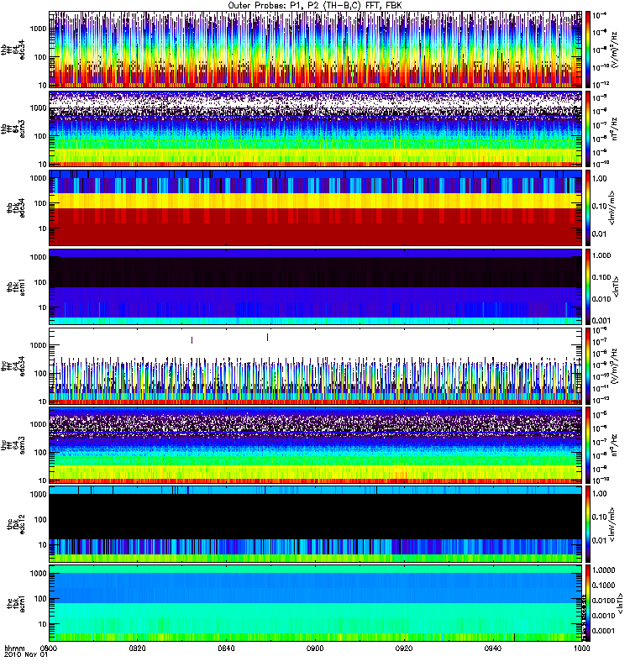Click the '0840' time axis label
Screen dimensions: 630x672
pyautogui.click(x=226, y=648)
